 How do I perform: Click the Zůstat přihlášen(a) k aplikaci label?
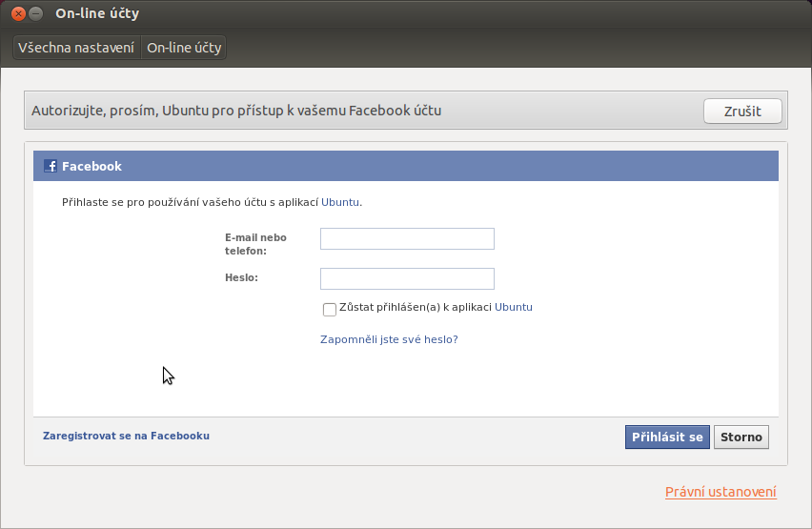click(416, 307)
